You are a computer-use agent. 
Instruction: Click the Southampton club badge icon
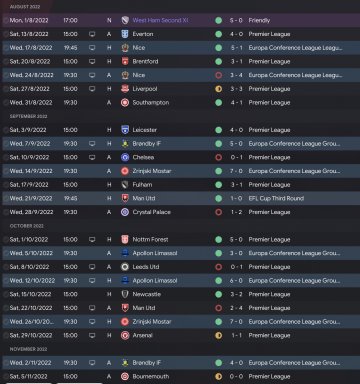pyautogui.click(x=125, y=102)
